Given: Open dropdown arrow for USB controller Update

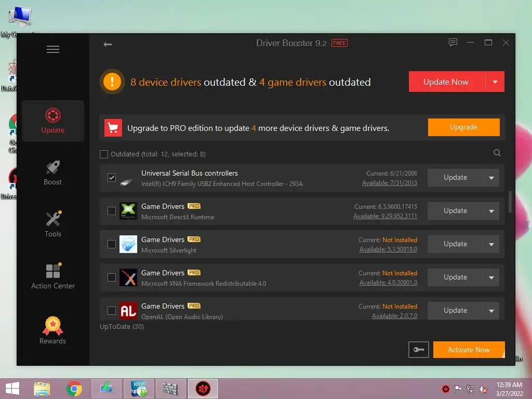Looking at the screenshot, I should point(491,178).
